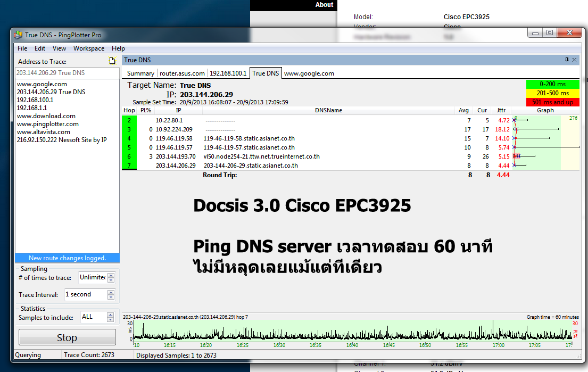Click the Jttr column header
588x372 pixels.
[501, 110]
